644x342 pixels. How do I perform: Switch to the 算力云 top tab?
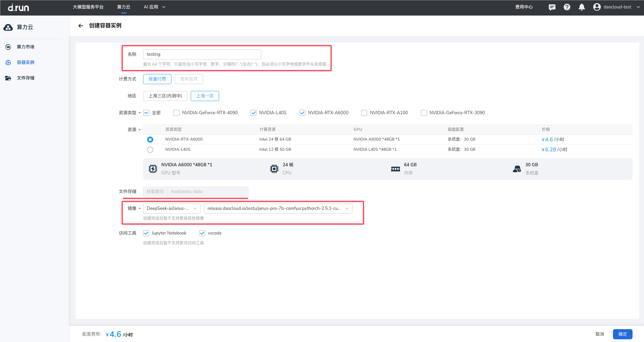(124, 7)
